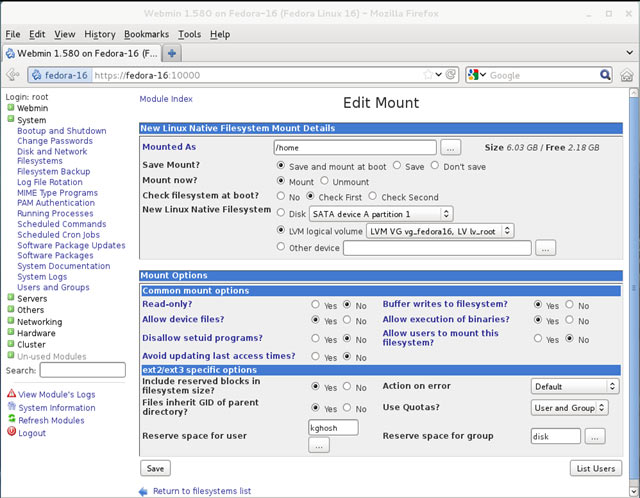The height and width of the screenshot is (498, 640).
Task: Click the System Information icon
Action: pyautogui.click(x=11, y=407)
